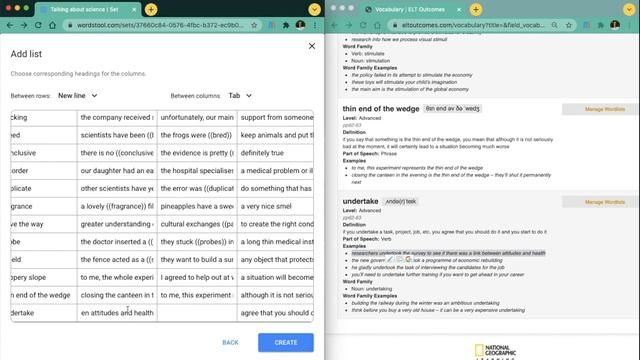Open Chrome menu dots in wordstool window
Screen dimensions: 640x360
point(315,25)
